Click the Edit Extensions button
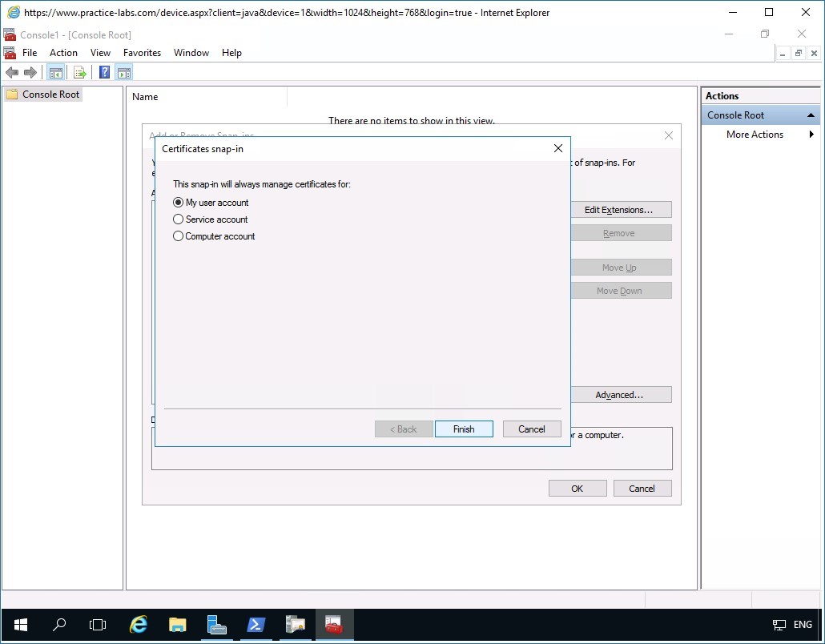Screen dimensions: 825x644 pos(621,209)
